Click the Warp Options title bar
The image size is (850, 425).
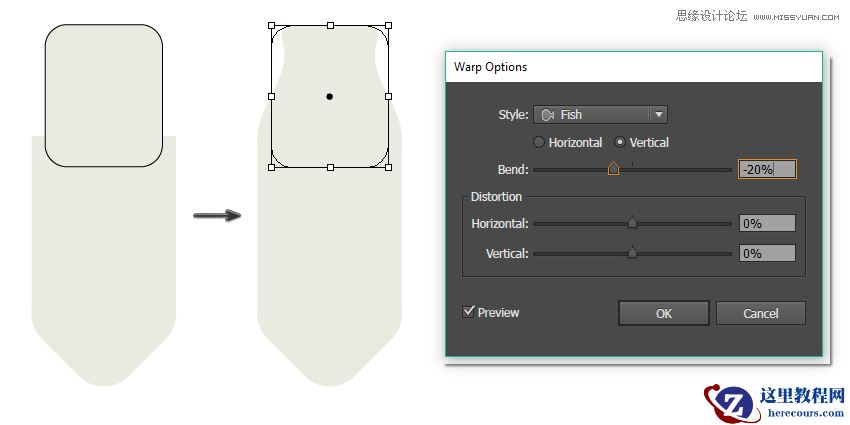point(634,67)
